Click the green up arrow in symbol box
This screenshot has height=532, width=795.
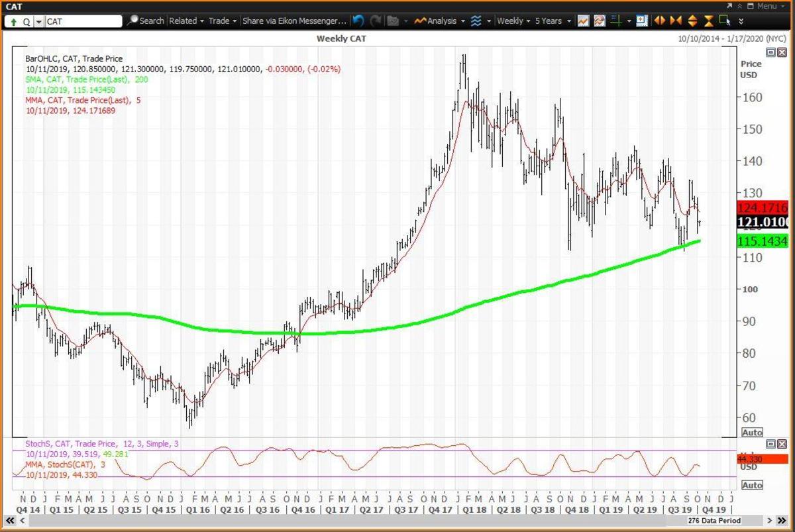point(14,21)
